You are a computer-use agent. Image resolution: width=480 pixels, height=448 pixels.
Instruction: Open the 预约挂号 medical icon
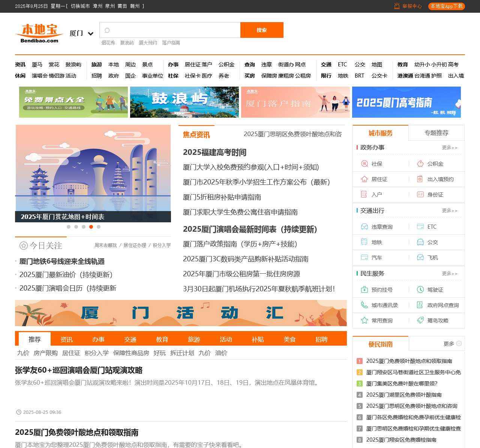pyautogui.click(x=364, y=290)
